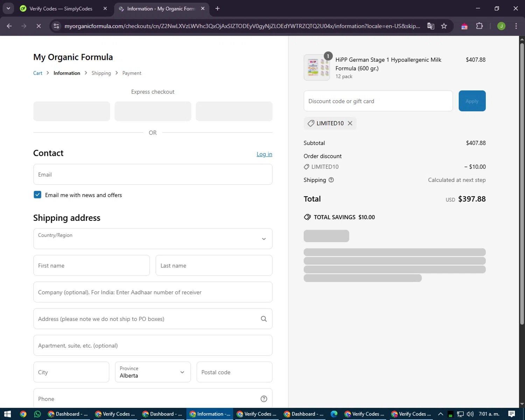Focus the Apartment, suite, etc. field
This screenshot has height=420, width=525.
(153, 345)
